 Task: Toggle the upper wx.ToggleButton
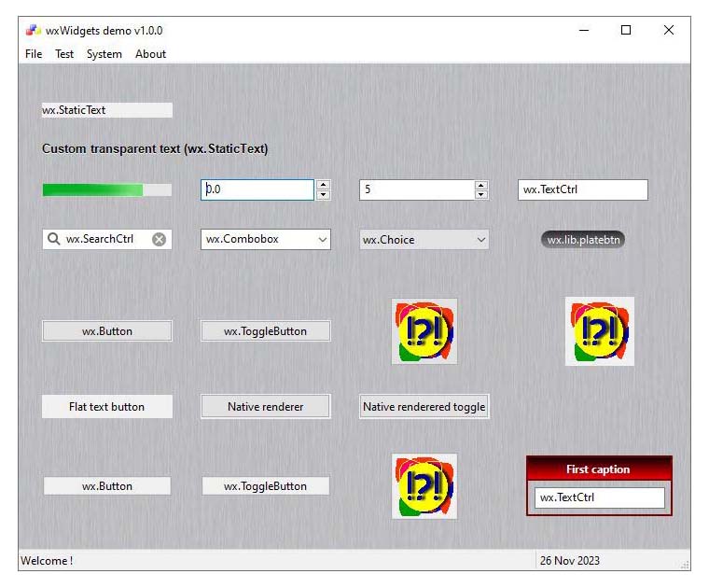(266, 331)
